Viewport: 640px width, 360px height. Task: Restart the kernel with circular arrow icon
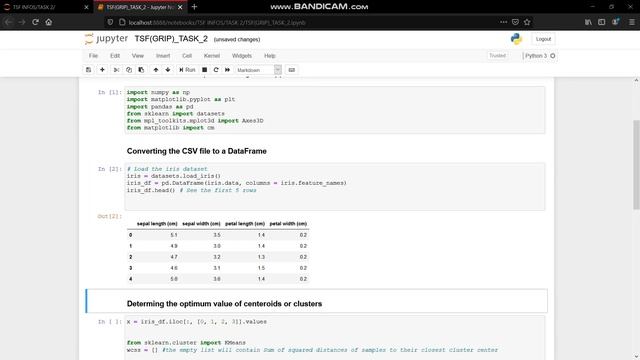pos(216,70)
